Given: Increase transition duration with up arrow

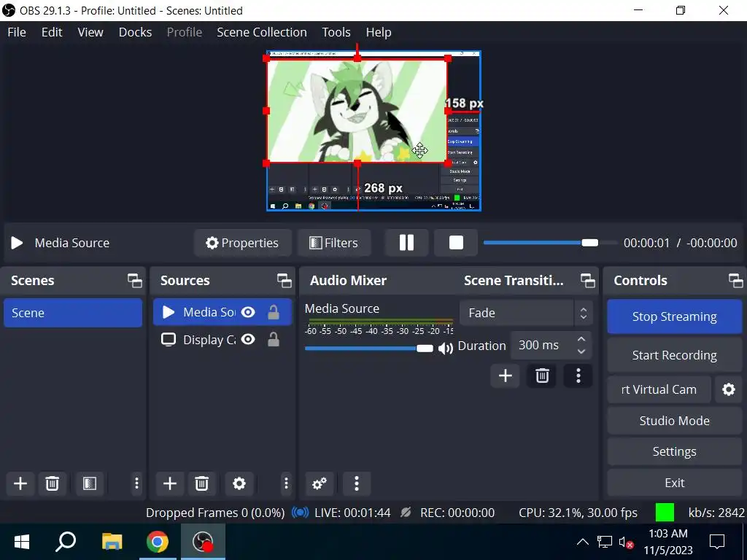Looking at the screenshot, I should (581, 339).
